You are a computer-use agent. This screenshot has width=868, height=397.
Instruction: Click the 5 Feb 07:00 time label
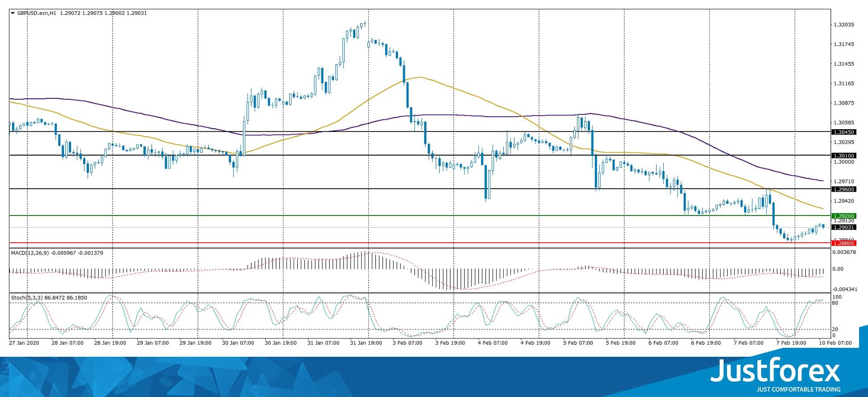click(x=578, y=343)
